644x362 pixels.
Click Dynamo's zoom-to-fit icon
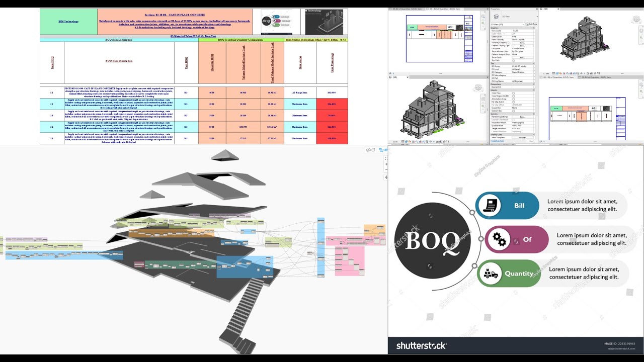[386, 158]
